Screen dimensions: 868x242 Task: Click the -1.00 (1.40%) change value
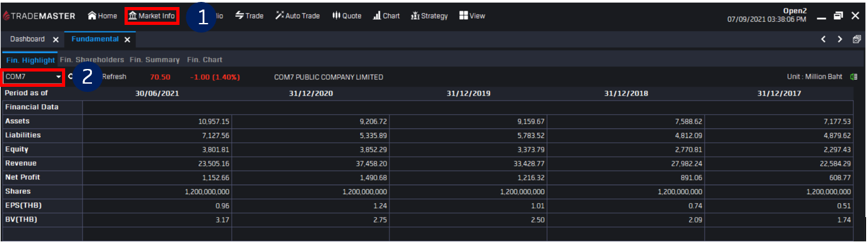(x=215, y=77)
